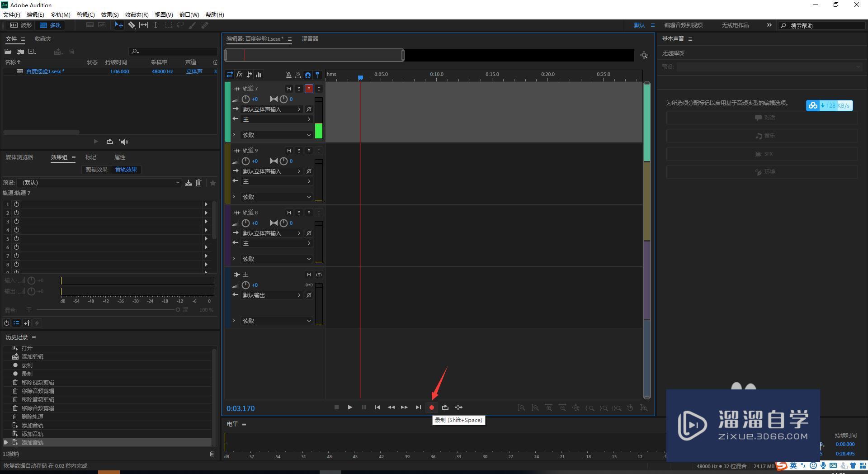
Task: Select the Slip tool in toolbar
Action: point(144,25)
